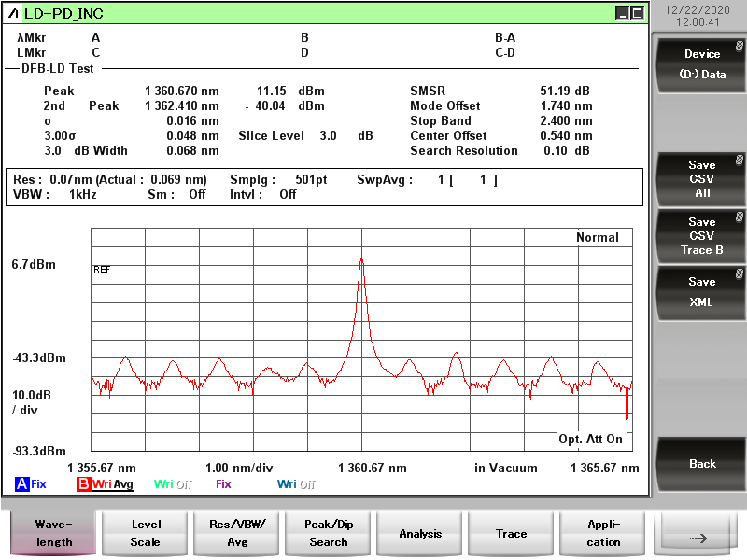Expand the Analysis menu
Screen dimensions: 747x560
point(420,534)
